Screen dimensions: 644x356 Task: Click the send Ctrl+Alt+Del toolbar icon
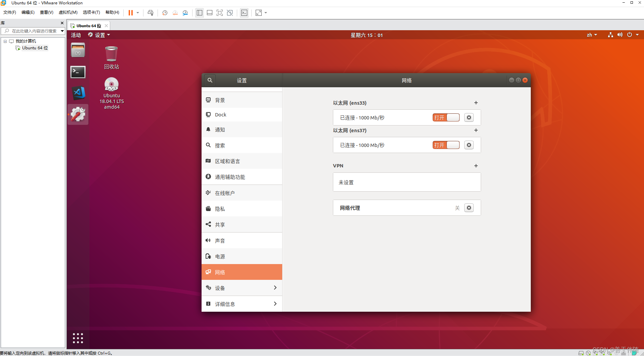(151, 13)
